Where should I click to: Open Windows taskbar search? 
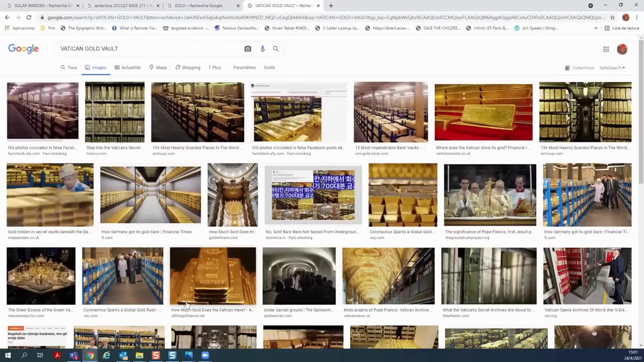tap(24, 355)
